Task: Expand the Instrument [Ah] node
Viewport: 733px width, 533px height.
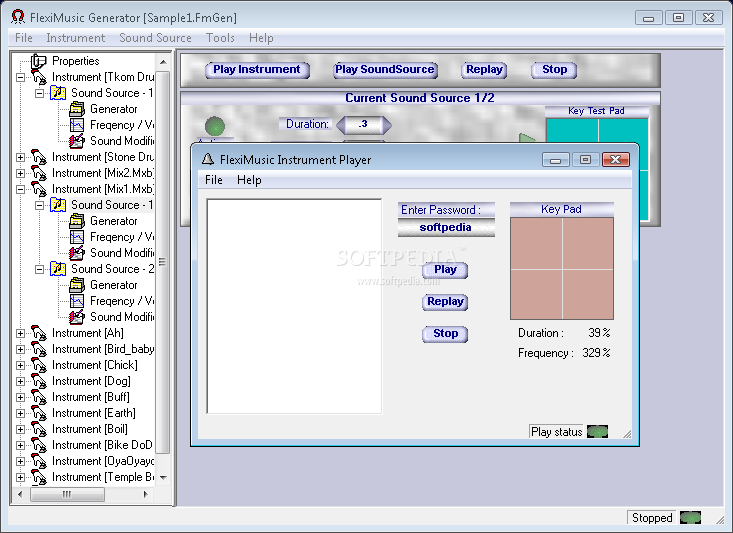Action: [20, 333]
